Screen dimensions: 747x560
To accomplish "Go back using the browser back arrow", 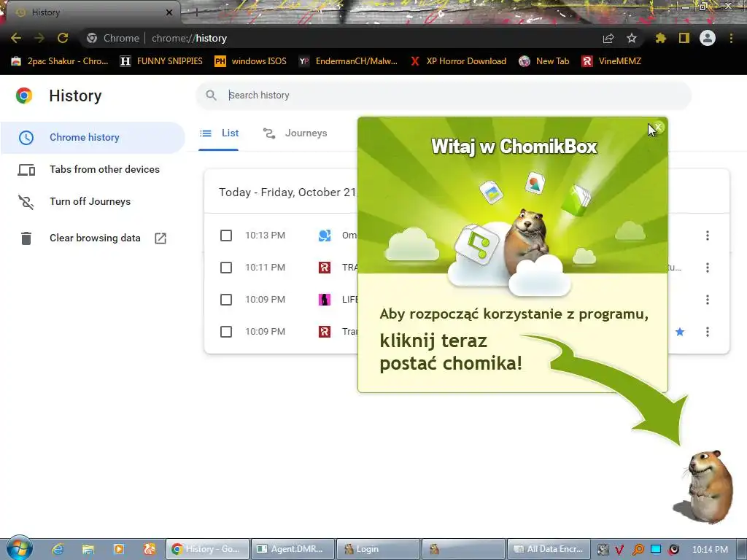I will coord(16,38).
